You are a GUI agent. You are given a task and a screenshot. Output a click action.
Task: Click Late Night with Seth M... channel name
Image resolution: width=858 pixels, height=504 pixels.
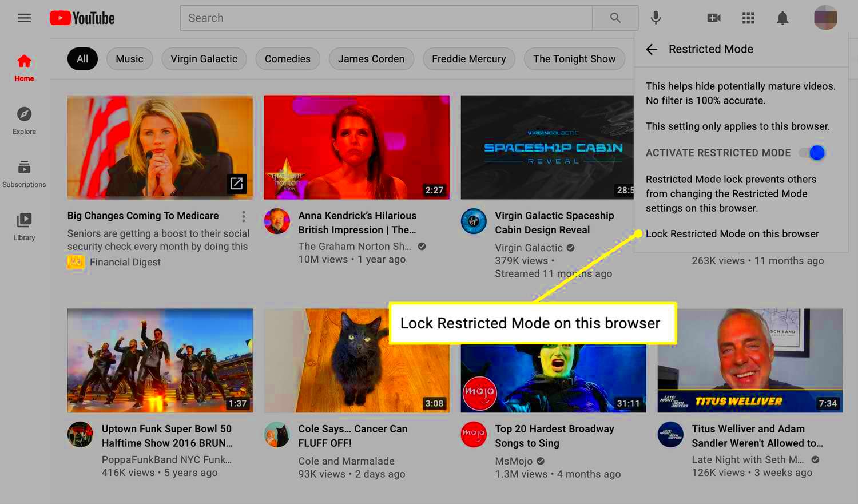748,460
